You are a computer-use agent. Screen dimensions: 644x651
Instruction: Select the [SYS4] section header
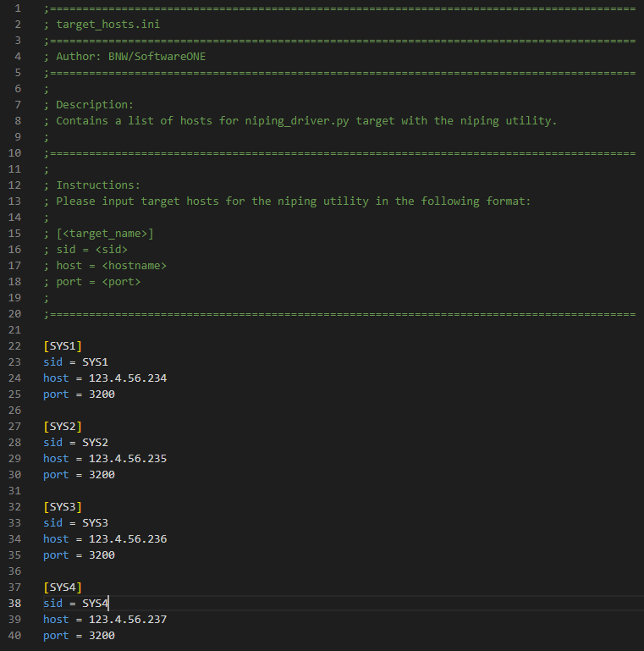pyautogui.click(x=63, y=587)
